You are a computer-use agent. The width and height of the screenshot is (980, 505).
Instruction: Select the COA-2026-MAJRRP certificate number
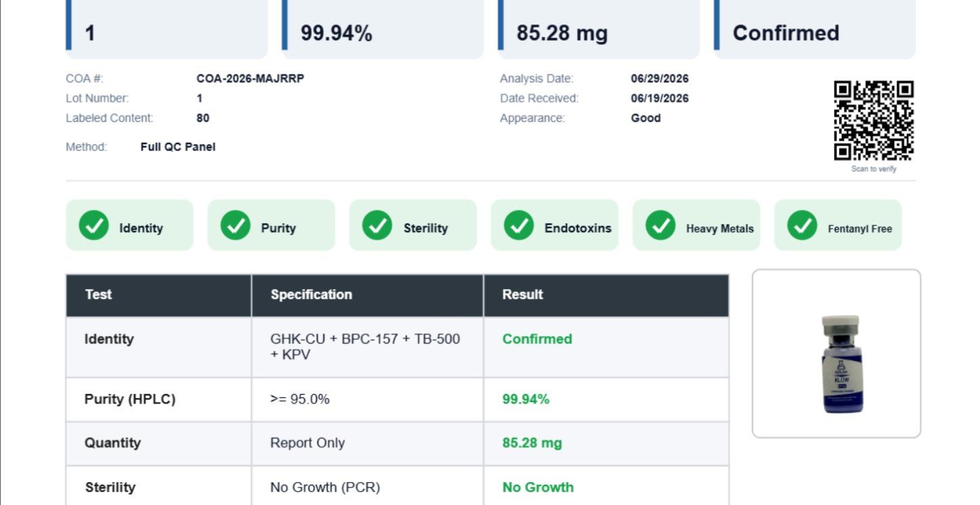[x=250, y=79]
